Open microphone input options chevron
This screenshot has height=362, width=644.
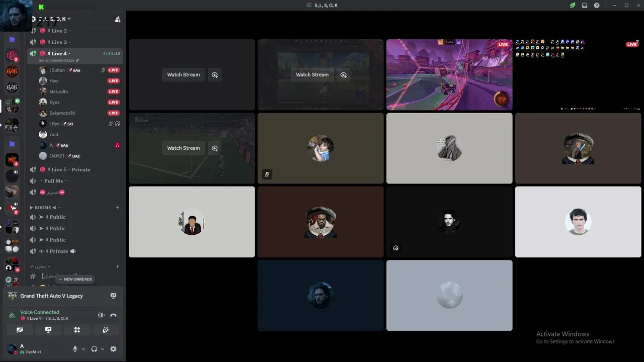[84, 349]
